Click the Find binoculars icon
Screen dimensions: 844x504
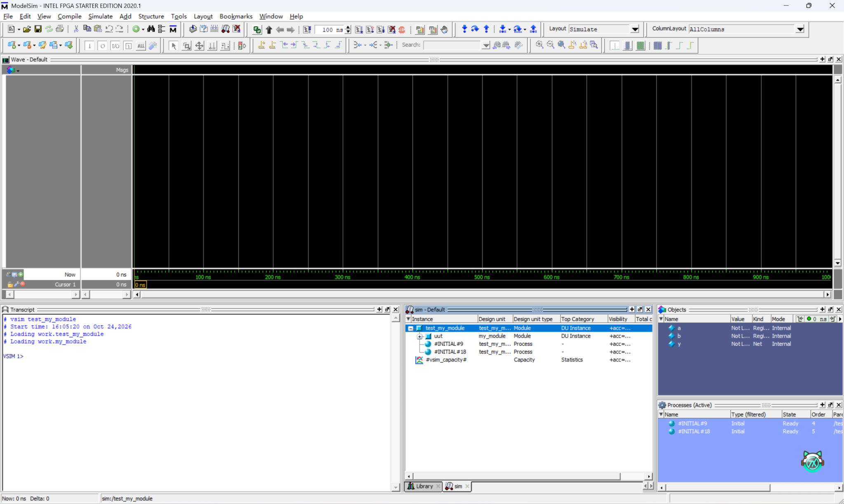point(151,29)
